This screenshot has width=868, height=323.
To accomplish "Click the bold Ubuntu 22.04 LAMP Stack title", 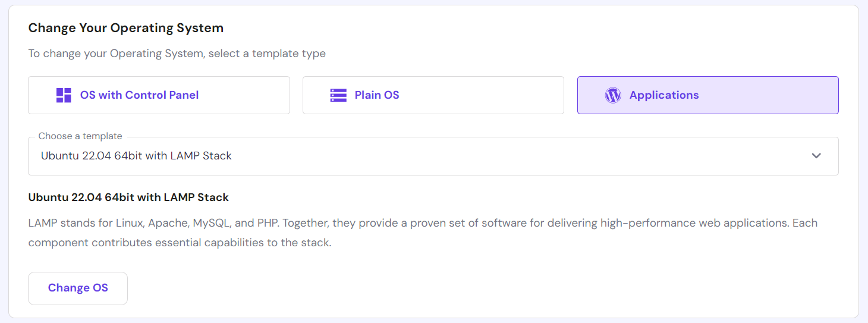I will click(x=128, y=197).
